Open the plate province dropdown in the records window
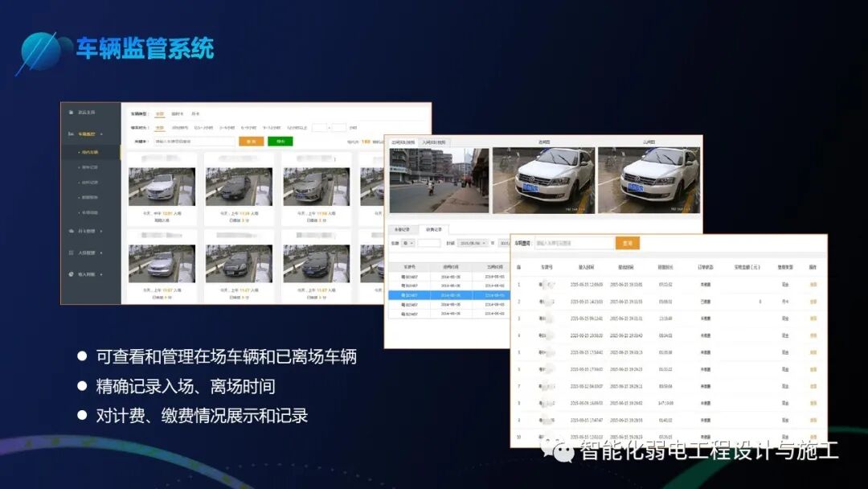868x489 pixels. coord(408,243)
